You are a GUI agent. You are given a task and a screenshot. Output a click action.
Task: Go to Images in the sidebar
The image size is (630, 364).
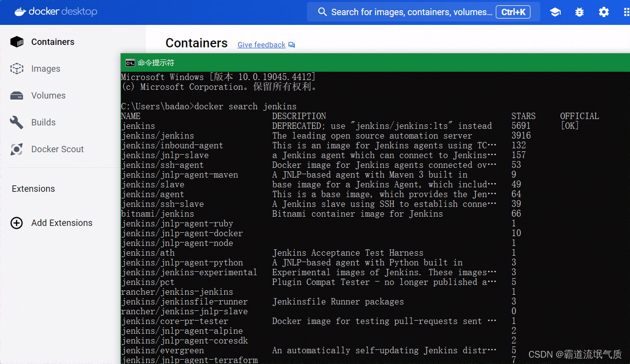coord(46,69)
